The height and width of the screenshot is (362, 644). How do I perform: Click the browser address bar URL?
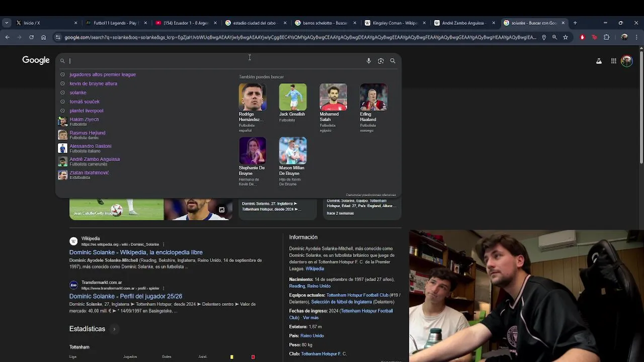point(300,37)
